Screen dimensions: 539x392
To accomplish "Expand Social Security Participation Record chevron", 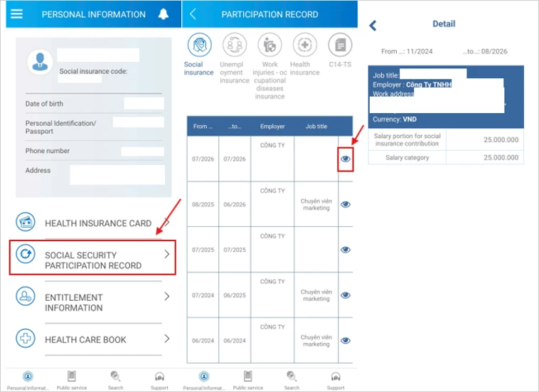I will pos(167,254).
